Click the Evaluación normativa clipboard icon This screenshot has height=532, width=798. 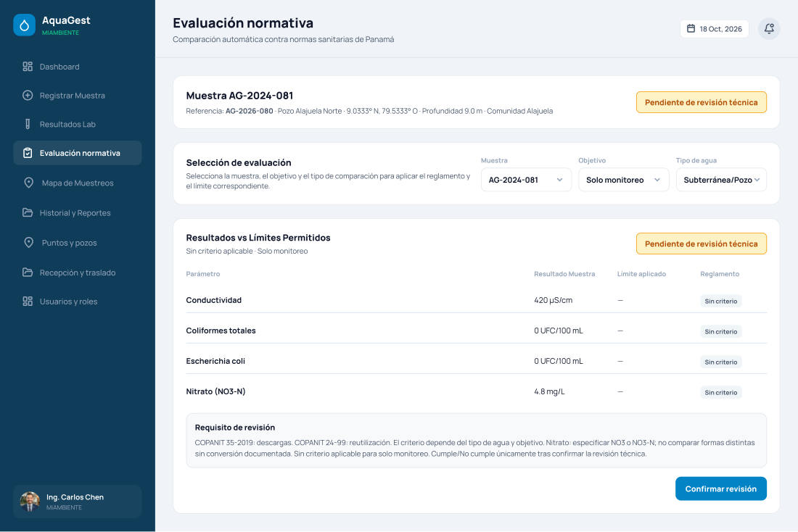coord(28,153)
